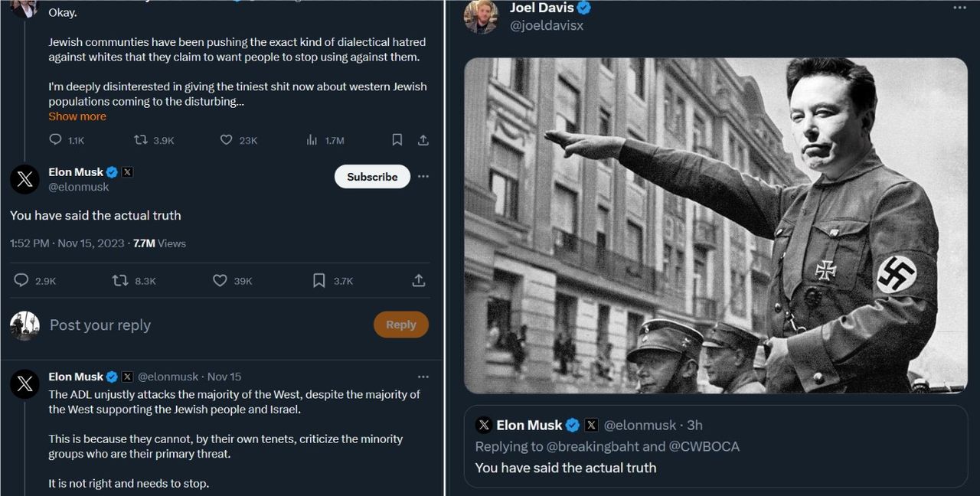
Task: Repost the parent post with 3.9K reposts
Action: 141,140
